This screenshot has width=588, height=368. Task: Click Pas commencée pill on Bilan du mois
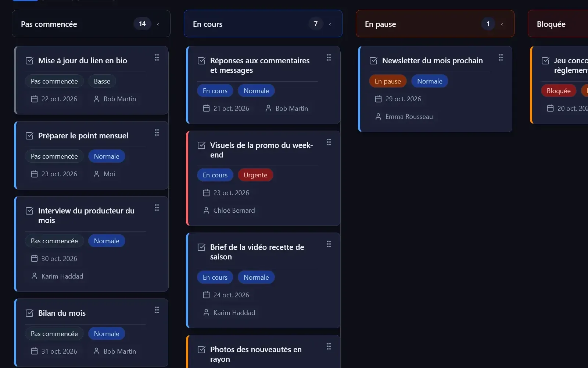click(54, 334)
